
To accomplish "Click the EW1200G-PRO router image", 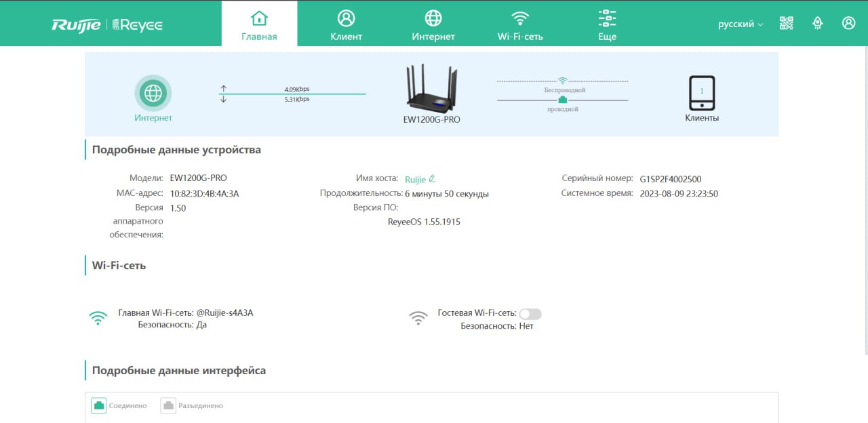I will point(432,88).
